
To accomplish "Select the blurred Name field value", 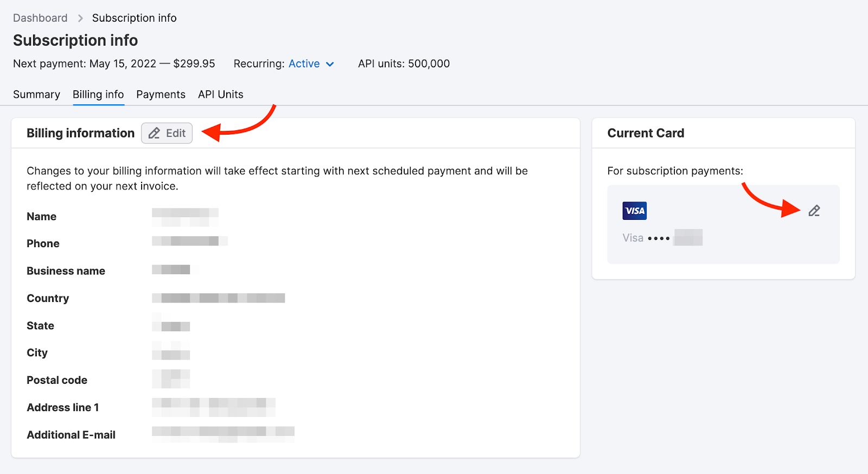I will click(x=185, y=217).
